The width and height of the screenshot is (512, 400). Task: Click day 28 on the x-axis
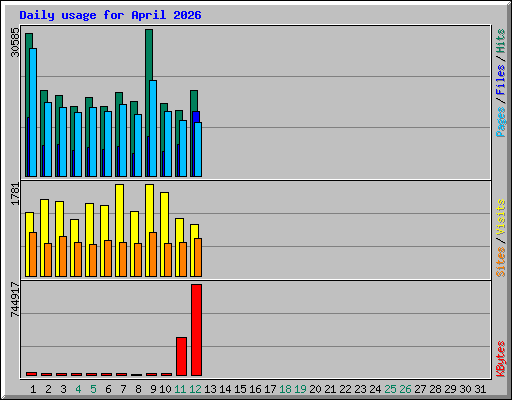point(435,389)
